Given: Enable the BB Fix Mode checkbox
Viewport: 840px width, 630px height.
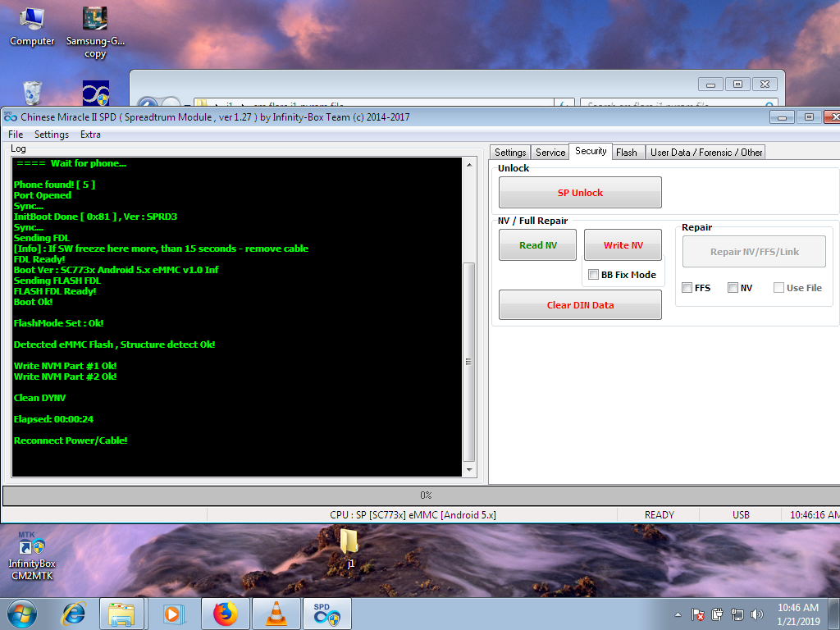Looking at the screenshot, I should click(x=594, y=274).
